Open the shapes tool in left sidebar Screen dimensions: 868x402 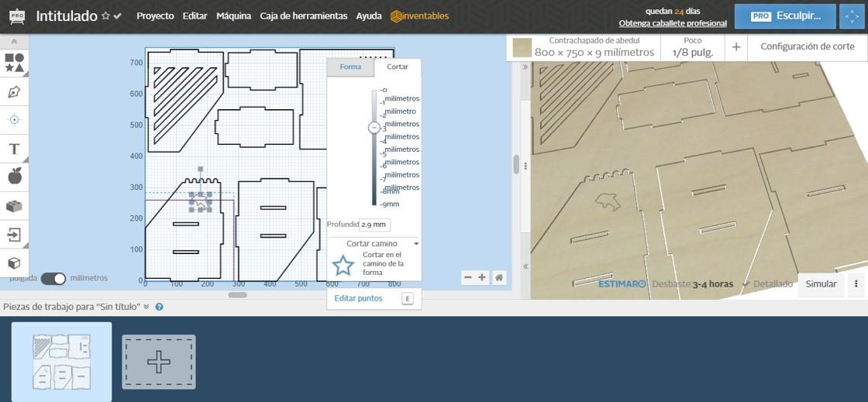point(15,63)
